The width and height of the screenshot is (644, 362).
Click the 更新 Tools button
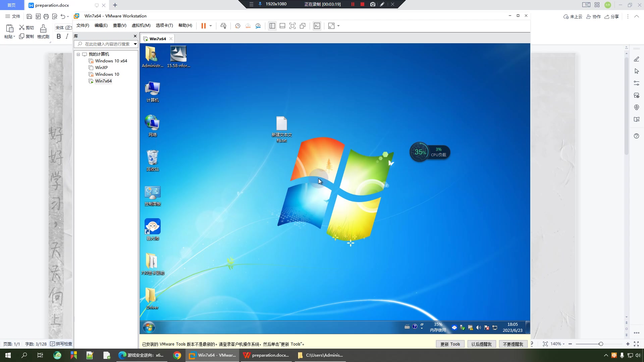tap(450, 344)
